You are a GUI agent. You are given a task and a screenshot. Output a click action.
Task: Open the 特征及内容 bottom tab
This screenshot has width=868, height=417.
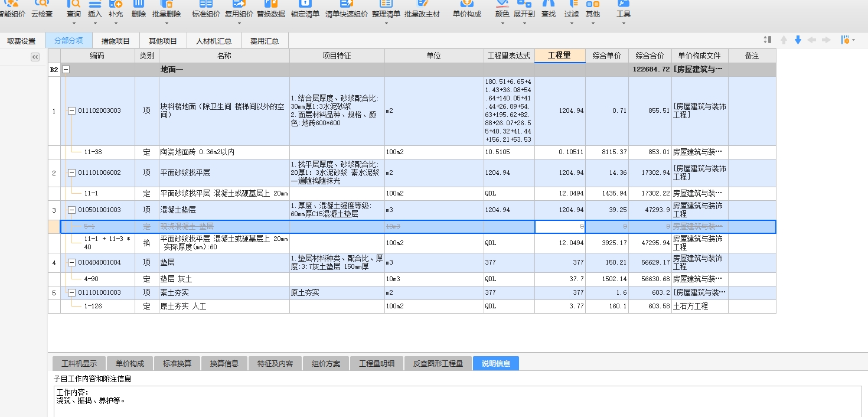tap(275, 363)
